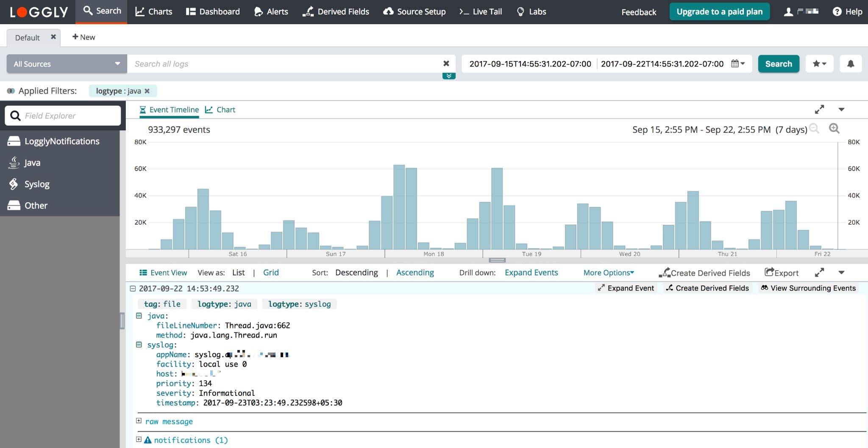Screen dimensions: 868x448
Task: Click Upgrade to a paid plan
Action: (719, 11)
